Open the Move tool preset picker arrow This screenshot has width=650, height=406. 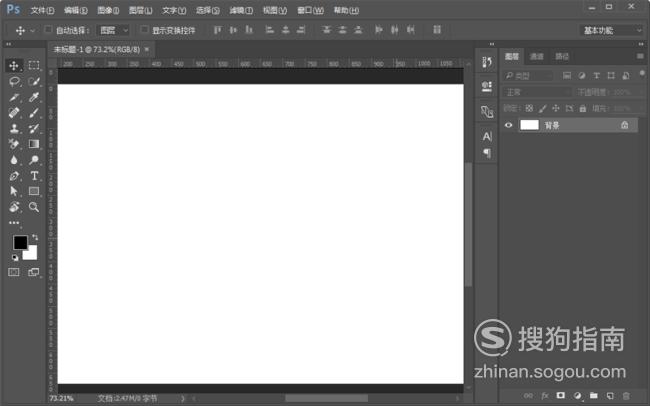(32, 30)
